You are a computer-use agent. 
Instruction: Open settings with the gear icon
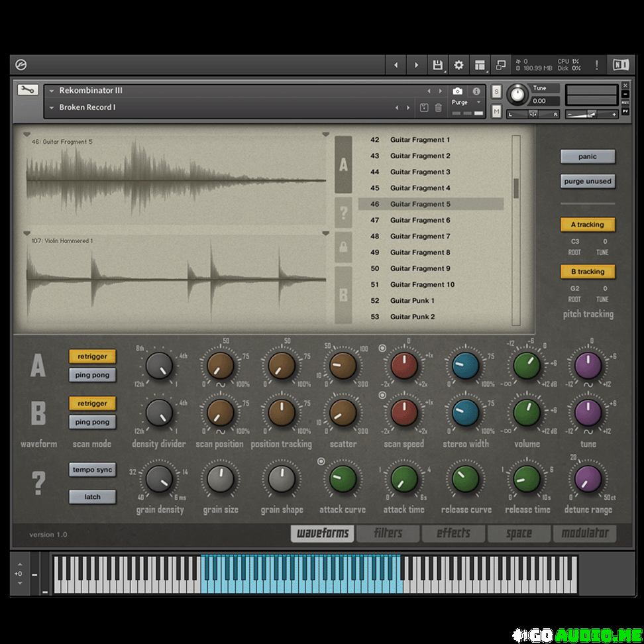pyautogui.click(x=458, y=65)
